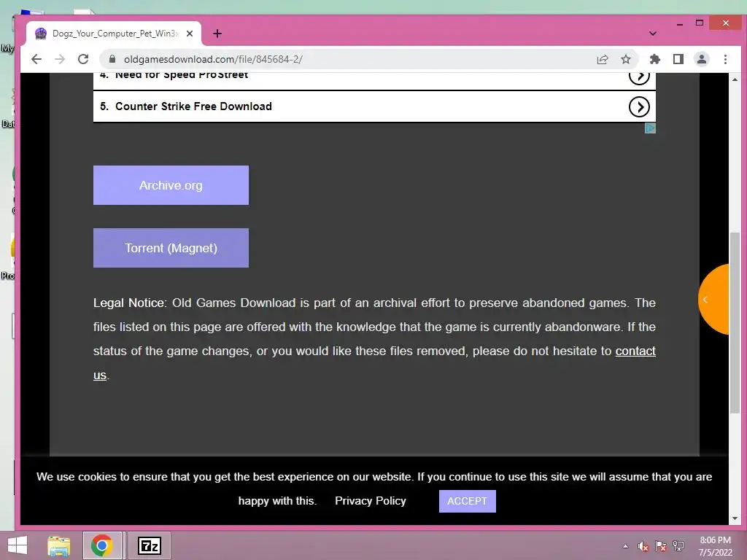Open the Privacy Policy link
The image size is (747, 560).
pyautogui.click(x=370, y=501)
